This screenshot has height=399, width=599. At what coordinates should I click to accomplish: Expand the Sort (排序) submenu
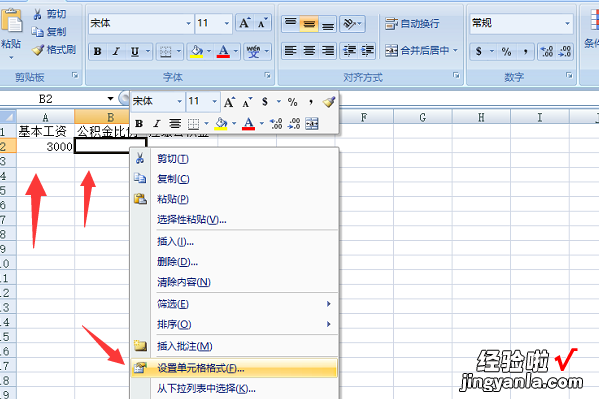pos(234,324)
